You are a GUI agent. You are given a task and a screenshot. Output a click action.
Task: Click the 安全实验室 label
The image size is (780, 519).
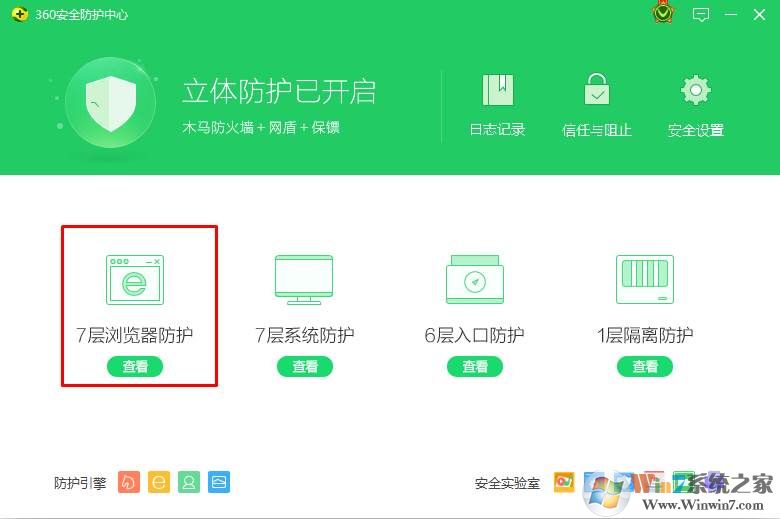click(x=507, y=483)
